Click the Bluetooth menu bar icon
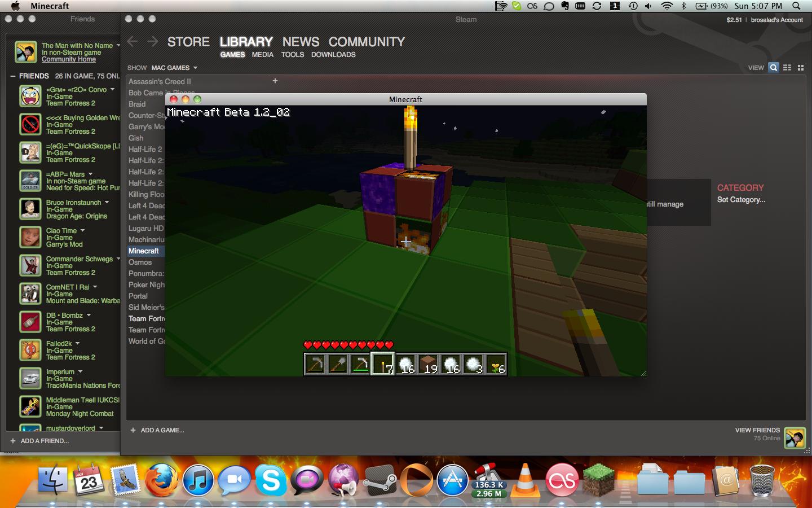 [683, 6]
